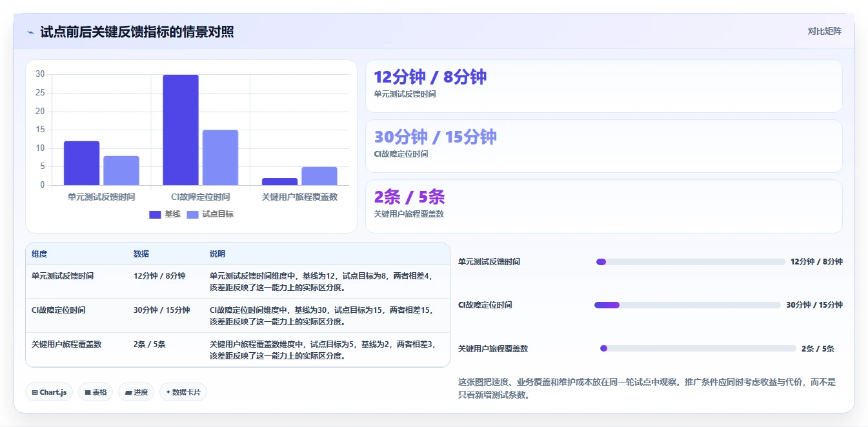The height and width of the screenshot is (427, 868).
Task: Click the 基线 bar for 单元测试反馈时间
Action: coord(82,163)
